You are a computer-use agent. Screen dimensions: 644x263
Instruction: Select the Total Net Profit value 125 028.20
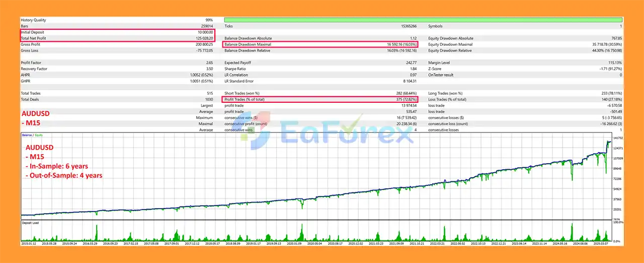(204, 38)
